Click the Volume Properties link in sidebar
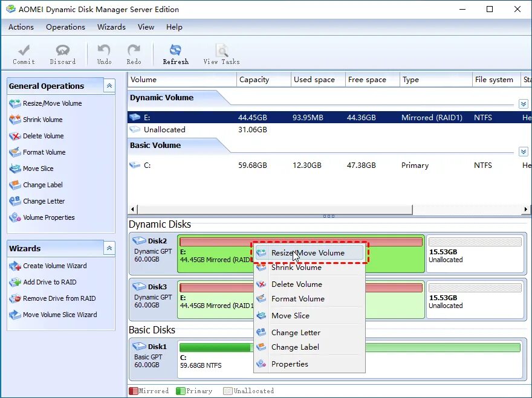532x398 pixels. (x=49, y=217)
